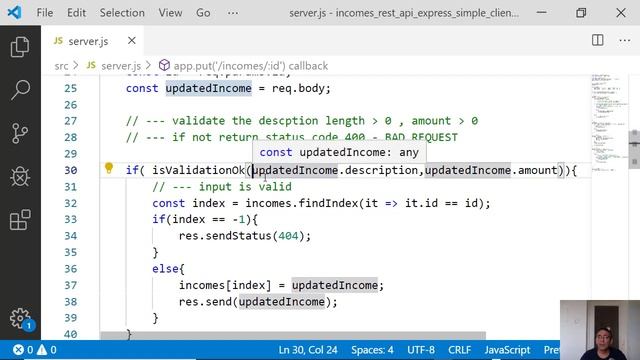
Task: Close the server.js tab
Action: [131, 40]
